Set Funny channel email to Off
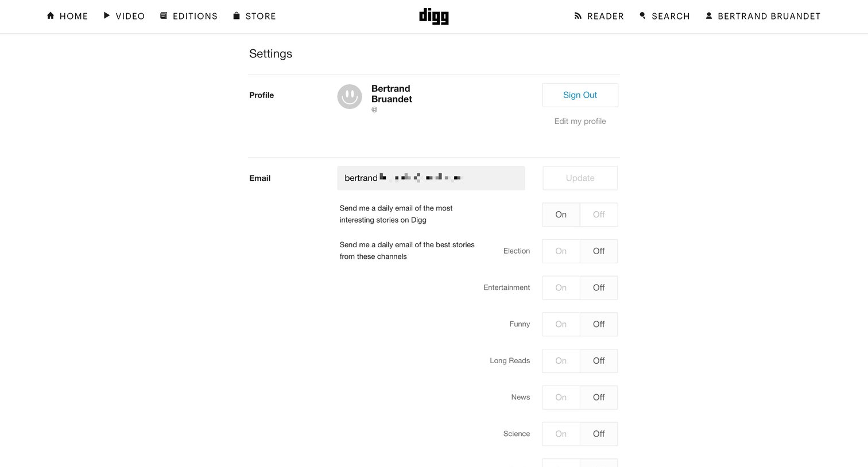 pos(599,324)
